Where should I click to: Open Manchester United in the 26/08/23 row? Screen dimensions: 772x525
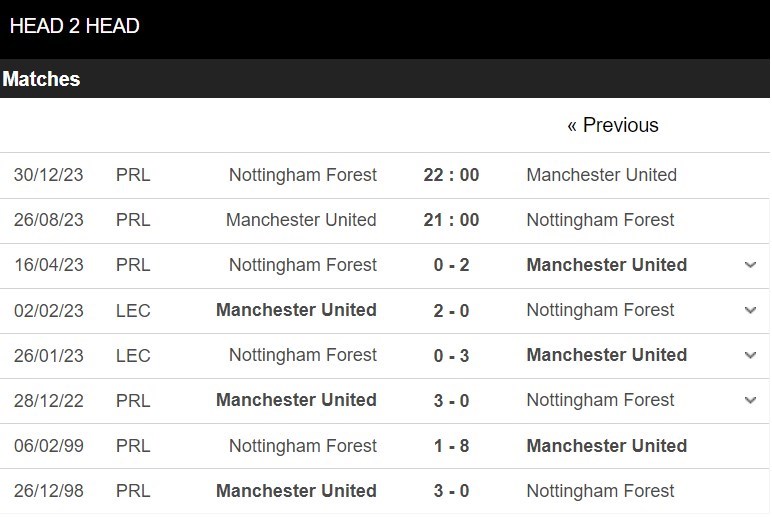(301, 220)
